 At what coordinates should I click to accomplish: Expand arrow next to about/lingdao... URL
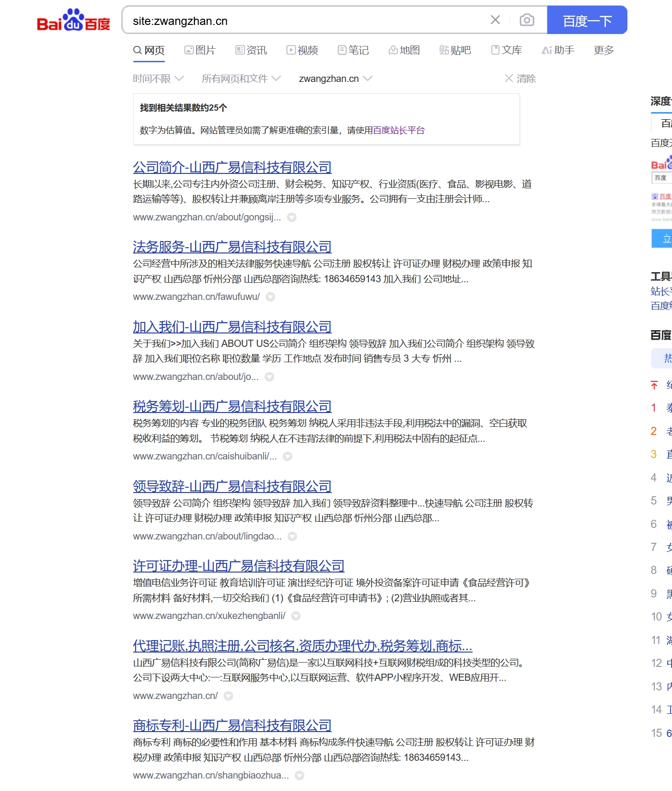coord(292,537)
